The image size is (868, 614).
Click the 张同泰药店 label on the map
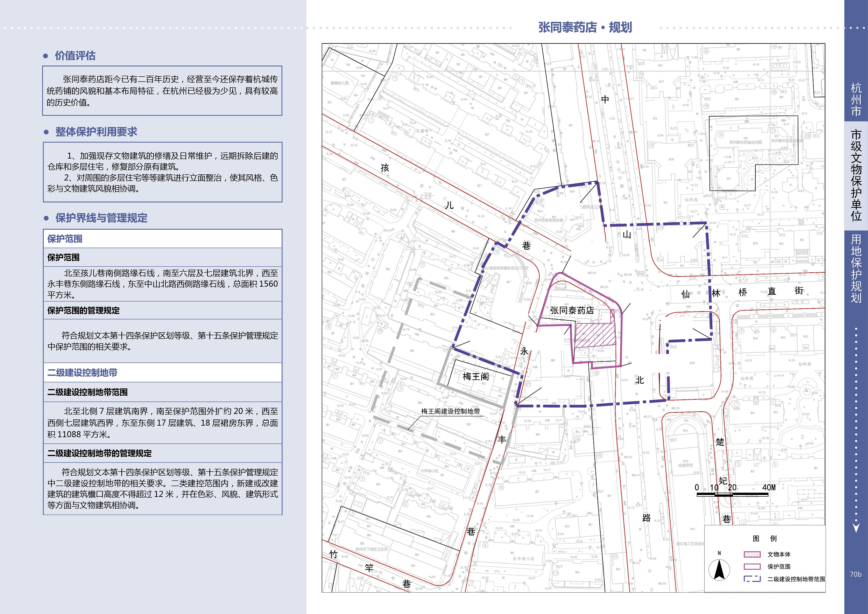tap(572, 311)
